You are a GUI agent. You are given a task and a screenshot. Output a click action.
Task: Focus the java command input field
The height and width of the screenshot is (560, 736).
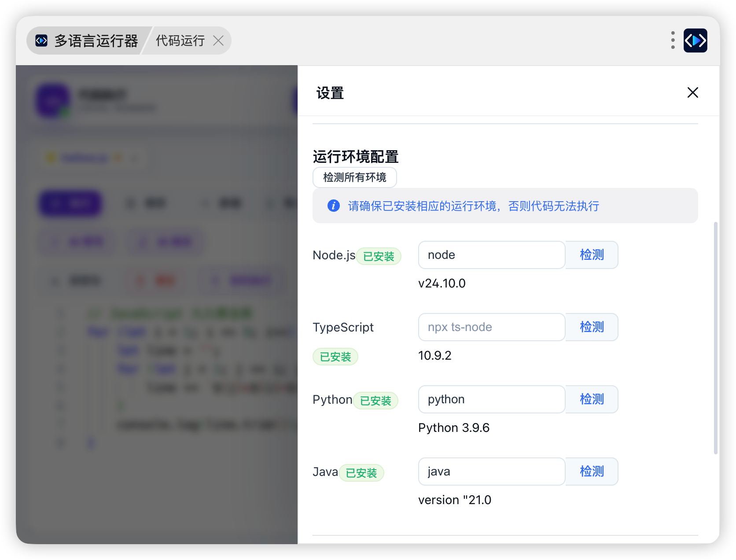click(492, 472)
